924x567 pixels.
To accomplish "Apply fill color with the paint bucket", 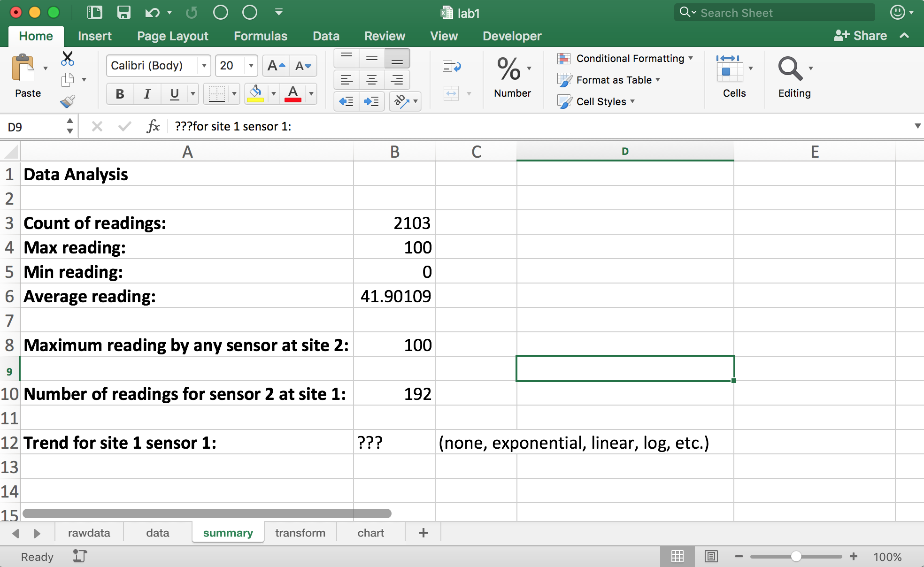I will pos(255,94).
